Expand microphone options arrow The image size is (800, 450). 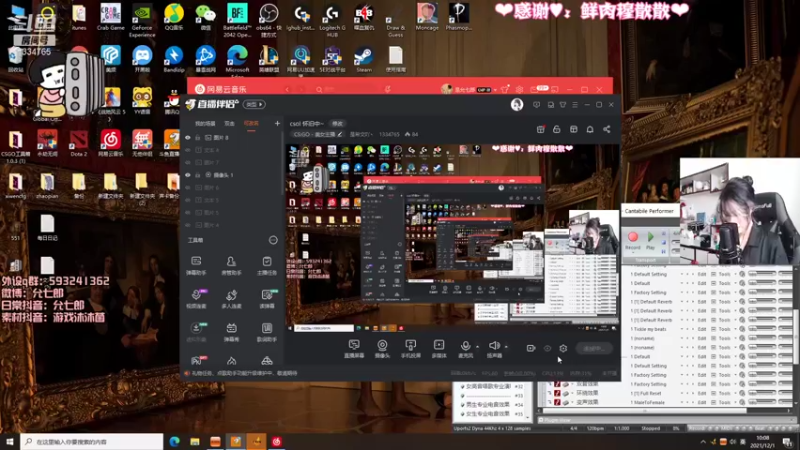[477, 347]
